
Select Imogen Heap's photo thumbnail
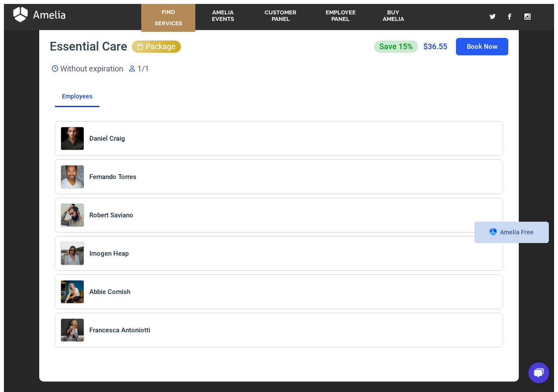tap(72, 253)
